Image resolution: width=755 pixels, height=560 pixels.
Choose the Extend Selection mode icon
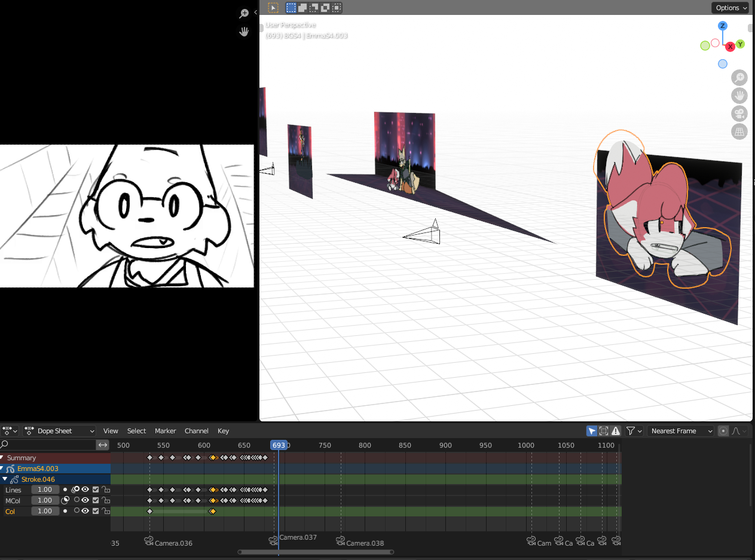point(302,8)
